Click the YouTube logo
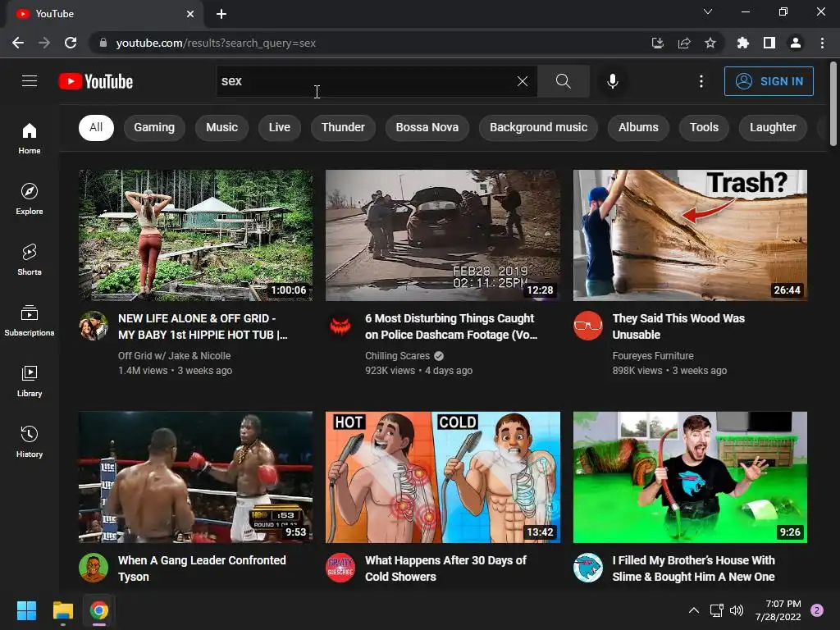840x630 pixels. (96, 81)
